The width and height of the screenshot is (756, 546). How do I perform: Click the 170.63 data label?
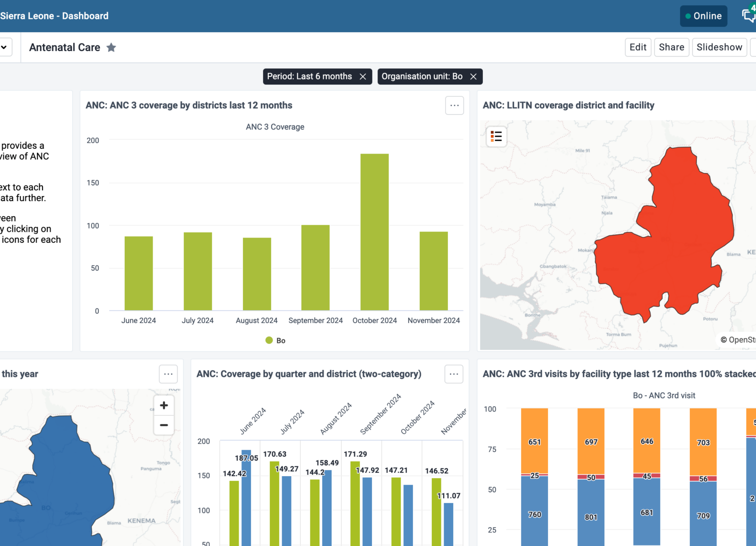275,454
